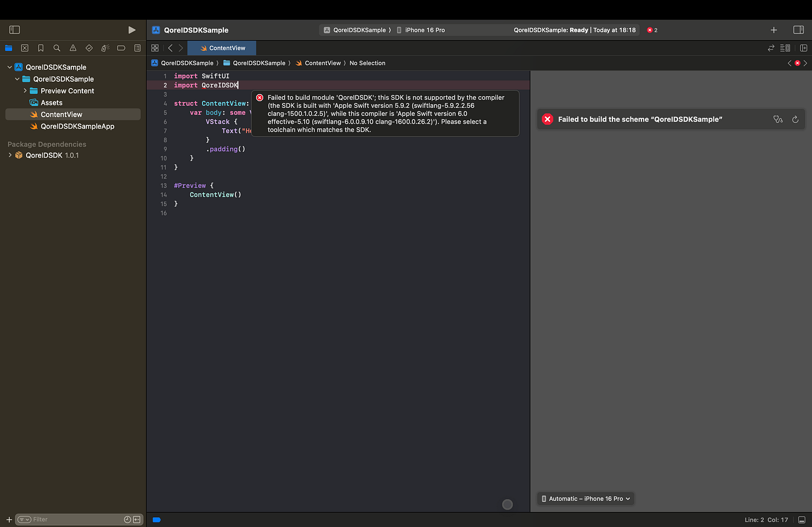
Task: Select the ContentView editor tab
Action: 222,48
